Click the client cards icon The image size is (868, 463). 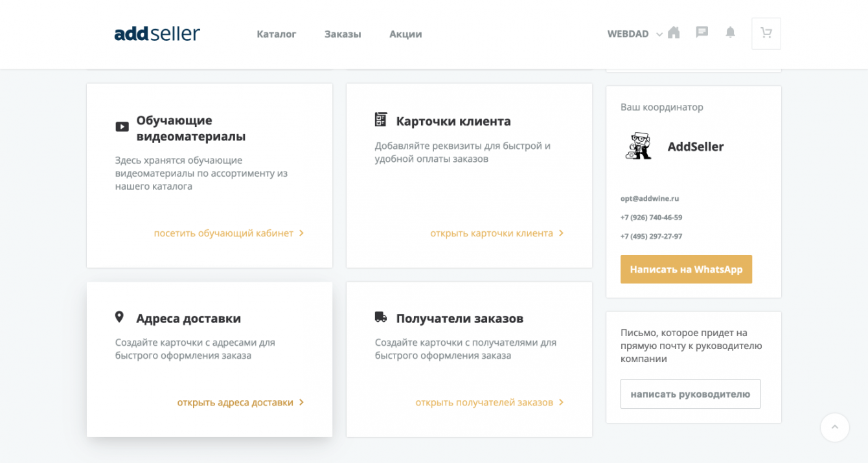(x=381, y=120)
